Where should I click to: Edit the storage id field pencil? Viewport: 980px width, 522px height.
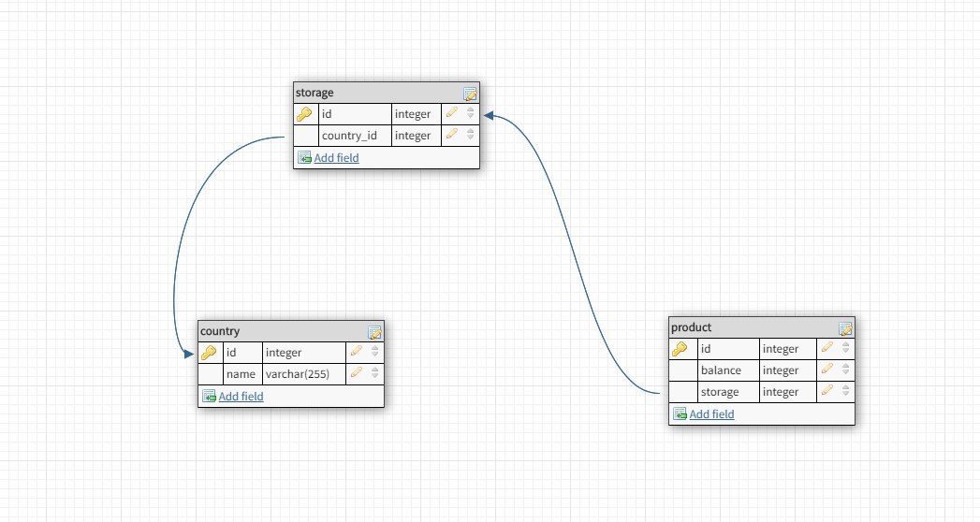[x=452, y=112]
